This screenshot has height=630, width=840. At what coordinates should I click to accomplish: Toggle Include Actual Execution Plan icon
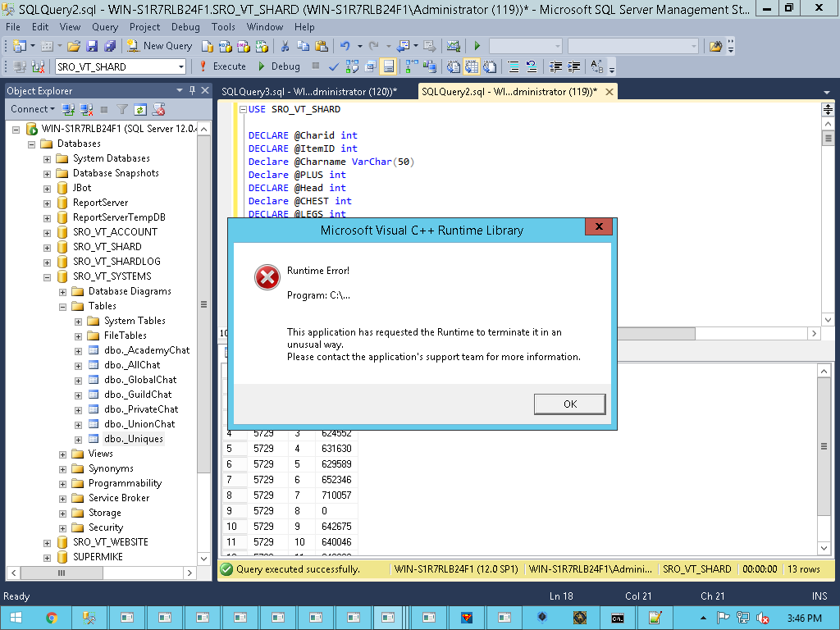(x=412, y=66)
